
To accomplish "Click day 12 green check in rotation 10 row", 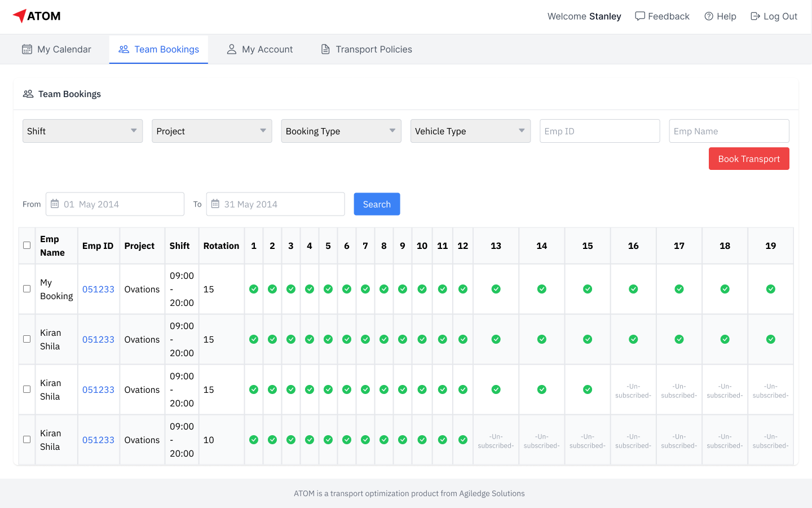I will 463,440.
